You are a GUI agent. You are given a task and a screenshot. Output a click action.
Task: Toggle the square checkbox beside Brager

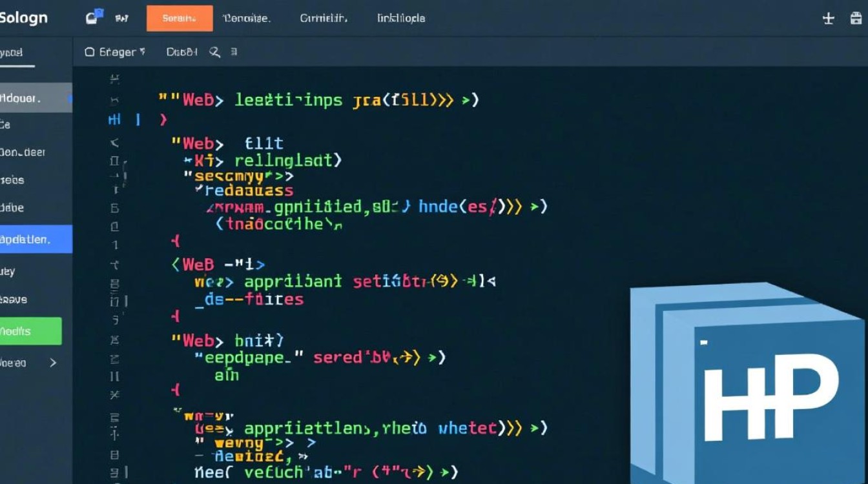(90, 52)
